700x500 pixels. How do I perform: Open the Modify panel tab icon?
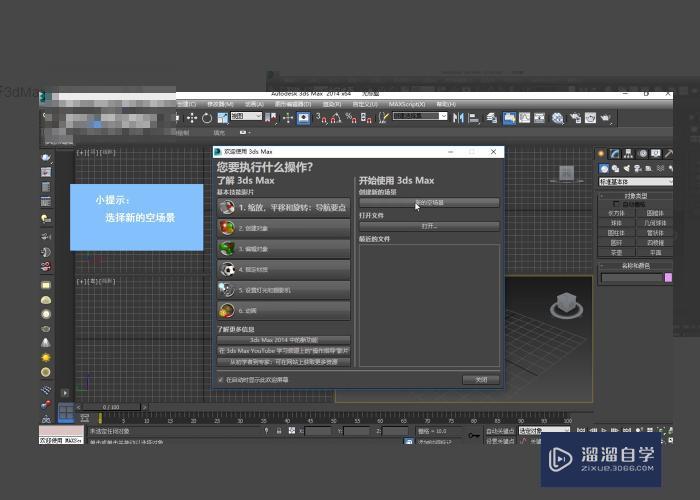614,154
